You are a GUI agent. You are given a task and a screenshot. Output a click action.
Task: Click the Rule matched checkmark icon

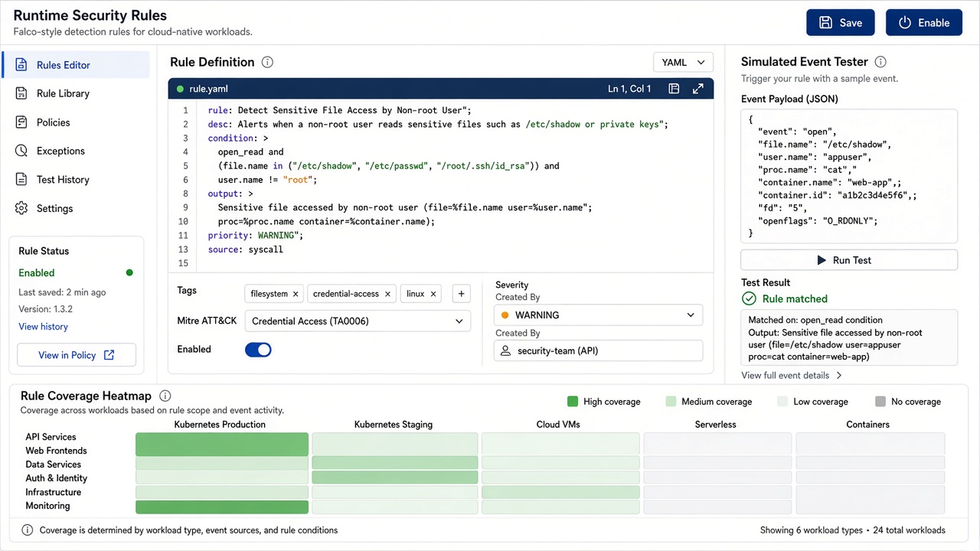tap(749, 299)
